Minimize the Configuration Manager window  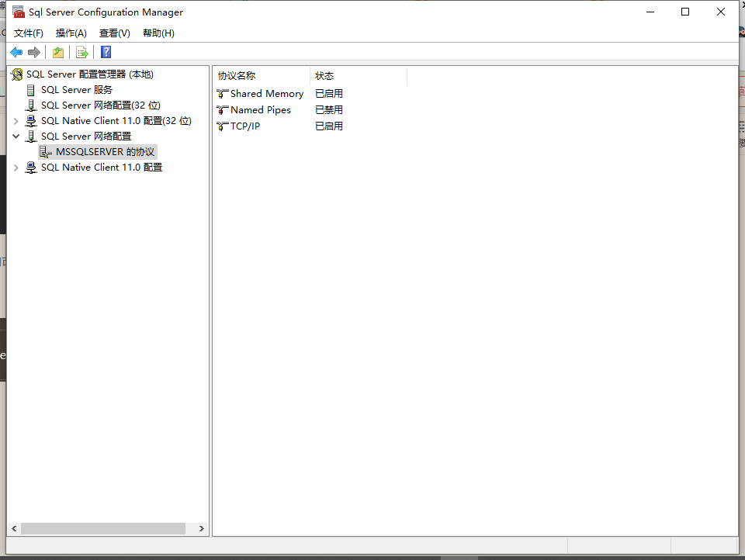pyautogui.click(x=650, y=12)
